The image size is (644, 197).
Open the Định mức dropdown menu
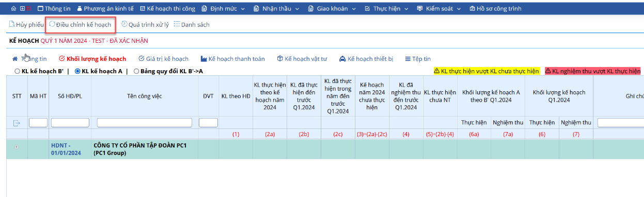(224, 9)
